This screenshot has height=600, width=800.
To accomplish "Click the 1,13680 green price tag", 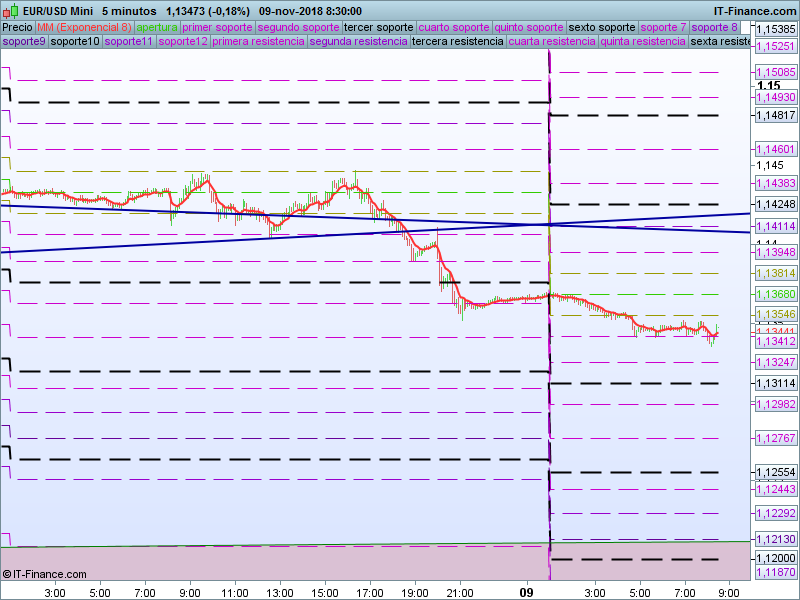I will (x=776, y=295).
